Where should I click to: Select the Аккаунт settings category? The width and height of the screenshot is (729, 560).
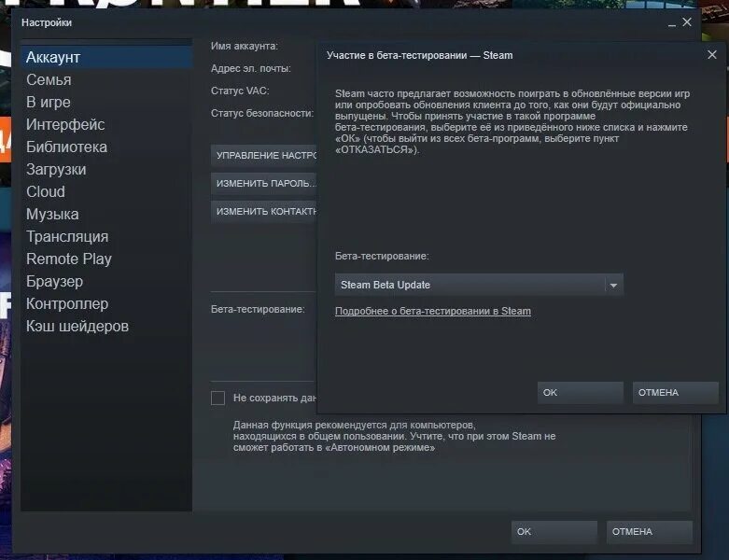click(x=106, y=57)
